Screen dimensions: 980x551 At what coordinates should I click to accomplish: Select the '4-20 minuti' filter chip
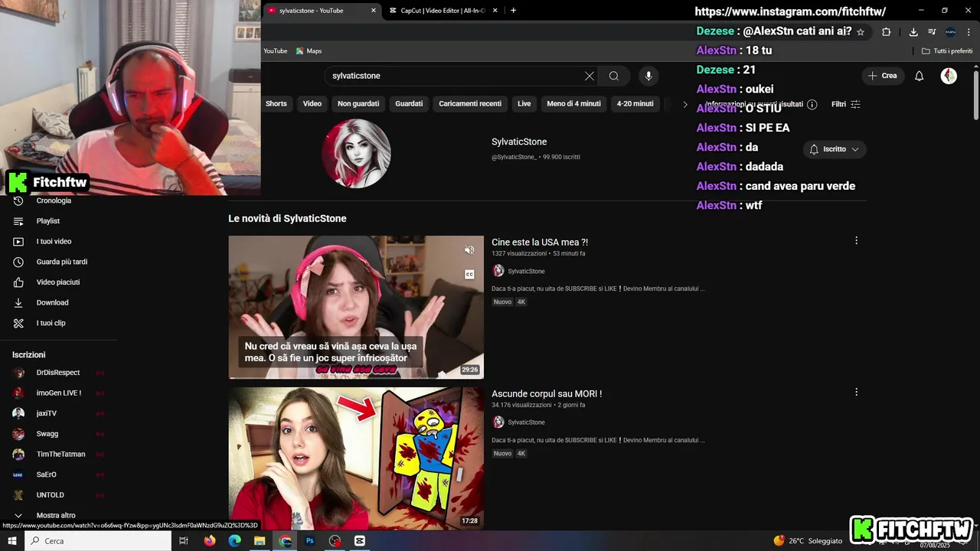click(x=635, y=104)
